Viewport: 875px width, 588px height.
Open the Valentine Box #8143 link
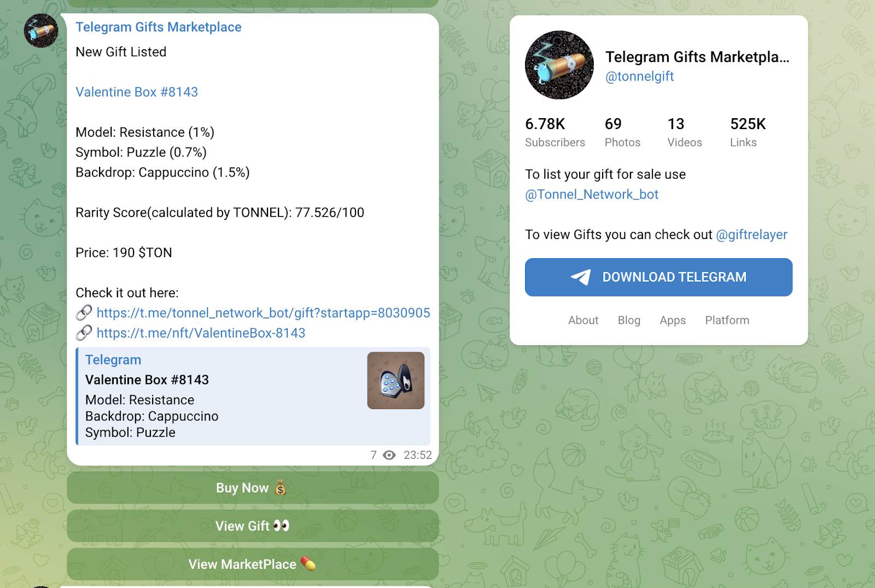coord(137,92)
